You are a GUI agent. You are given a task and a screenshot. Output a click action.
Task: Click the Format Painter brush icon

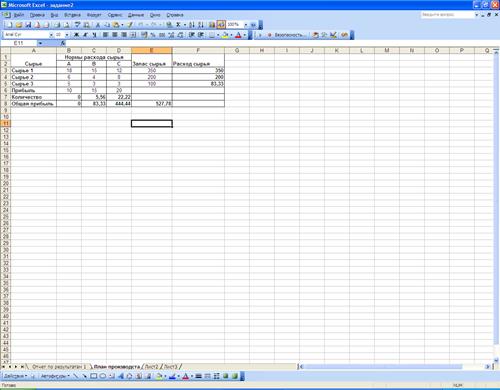point(130,25)
